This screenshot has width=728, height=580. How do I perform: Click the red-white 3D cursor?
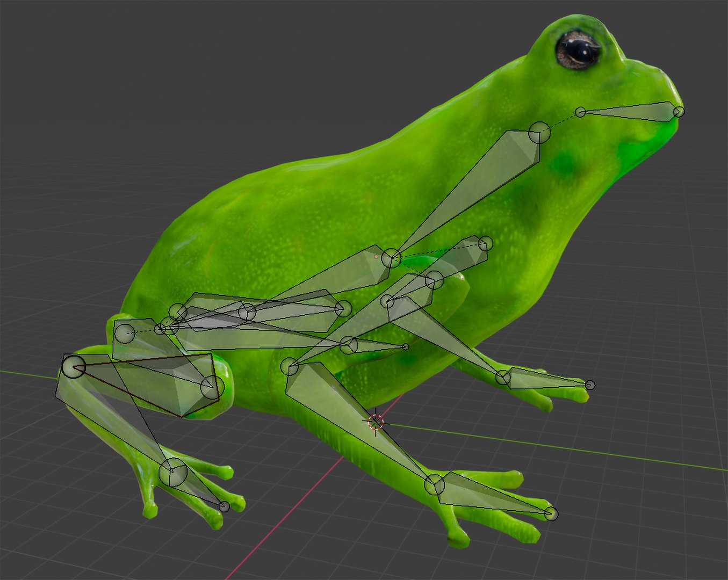coord(376,422)
